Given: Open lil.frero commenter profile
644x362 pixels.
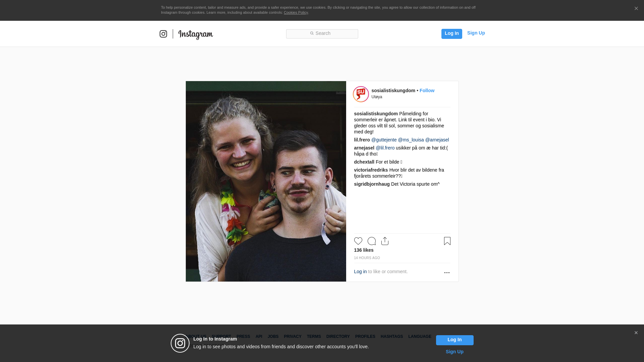Looking at the screenshot, I should pyautogui.click(x=362, y=140).
